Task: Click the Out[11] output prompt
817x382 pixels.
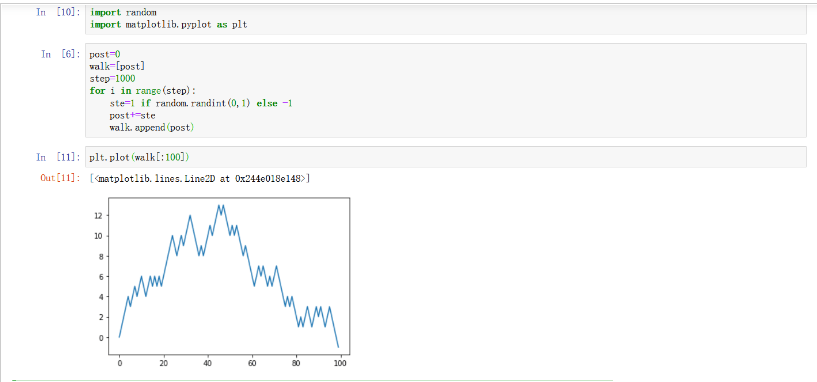Action: [x=60, y=178]
